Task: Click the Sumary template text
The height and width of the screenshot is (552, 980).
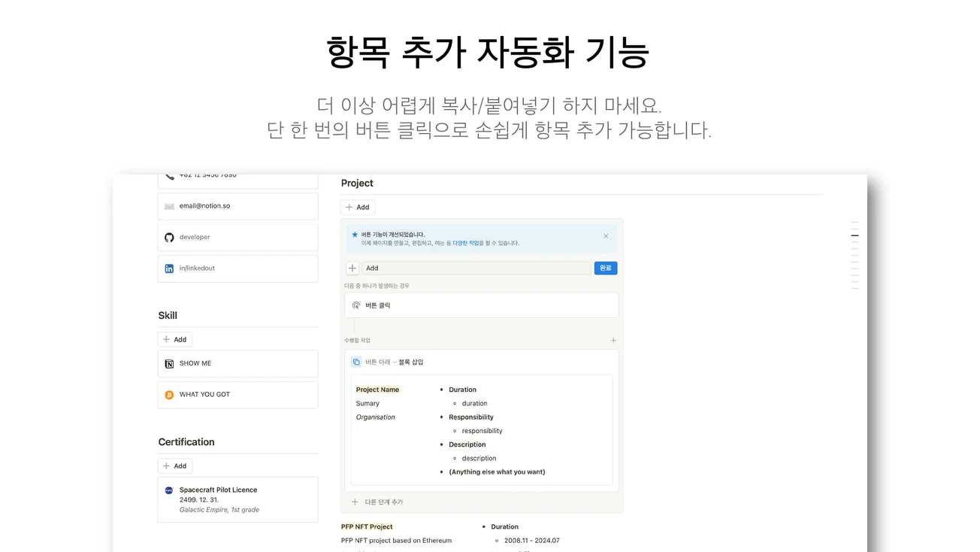Action: click(x=367, y=403)
